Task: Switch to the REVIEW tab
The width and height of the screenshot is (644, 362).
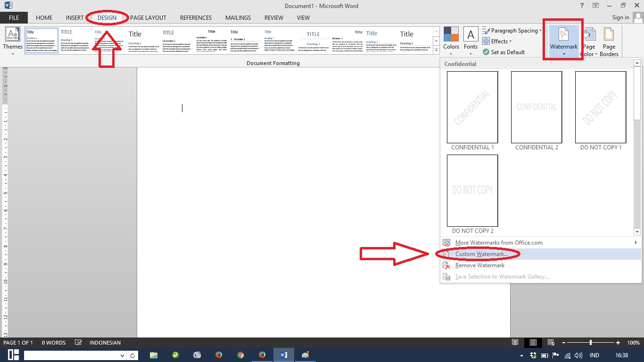Action: [x=274, y=18]
